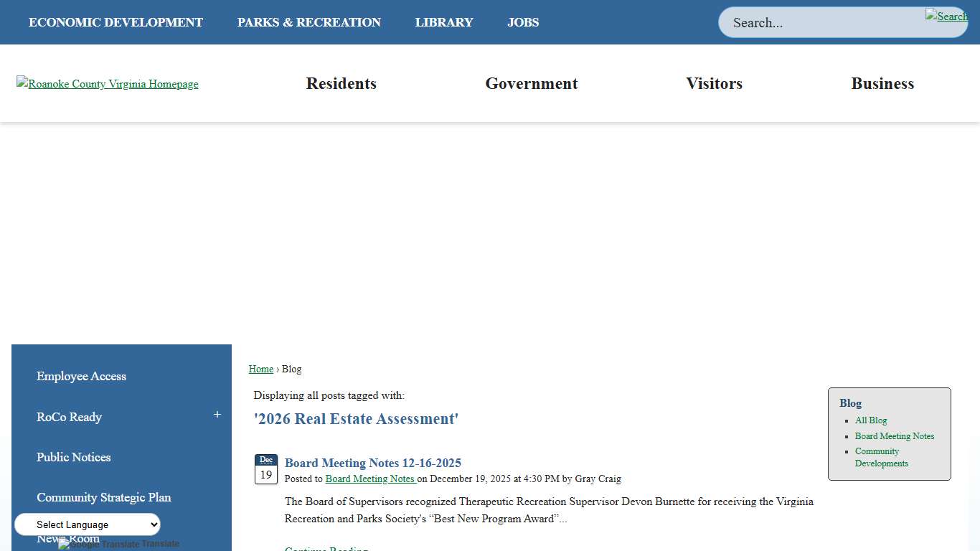Expand the RoCo Ready sidebar section
Image resolution: width=980 pixels, height=551 pixels.
point(217,415)
